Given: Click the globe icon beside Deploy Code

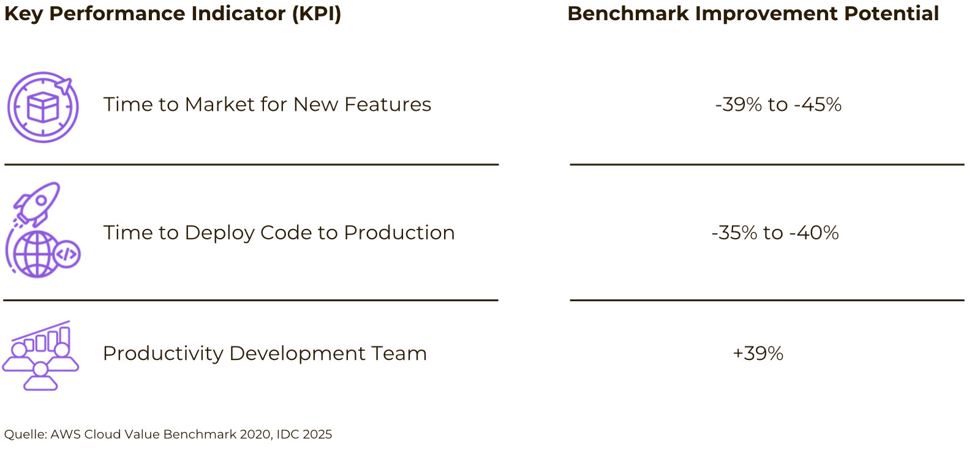Looking at the screenshot, I should tap(34, 254).
